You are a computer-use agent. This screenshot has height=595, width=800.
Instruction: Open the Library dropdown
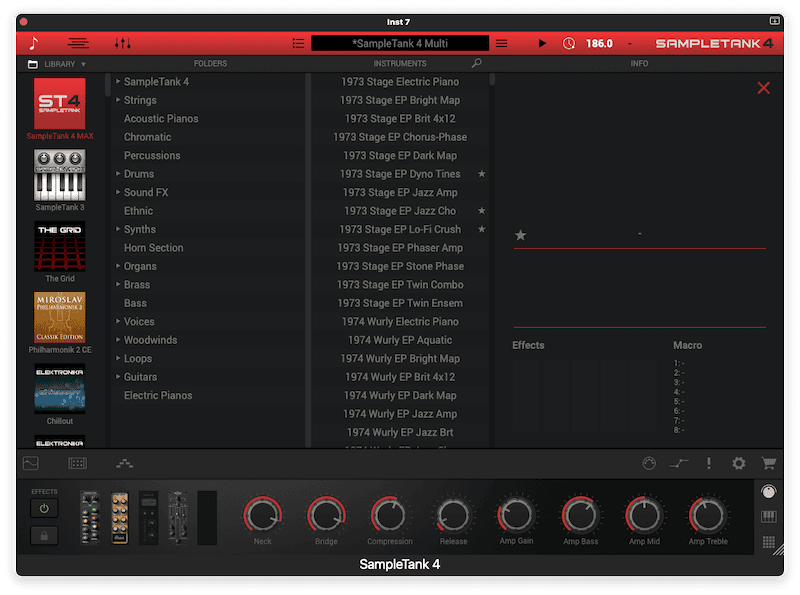(57, 64)
